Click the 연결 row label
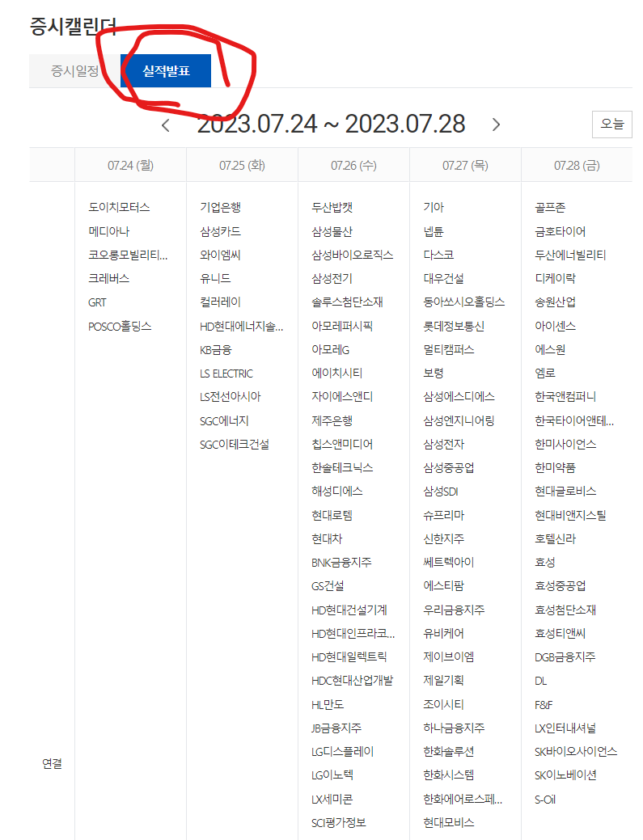The width and height of the screenshot is (643, 840). (52, 764)
